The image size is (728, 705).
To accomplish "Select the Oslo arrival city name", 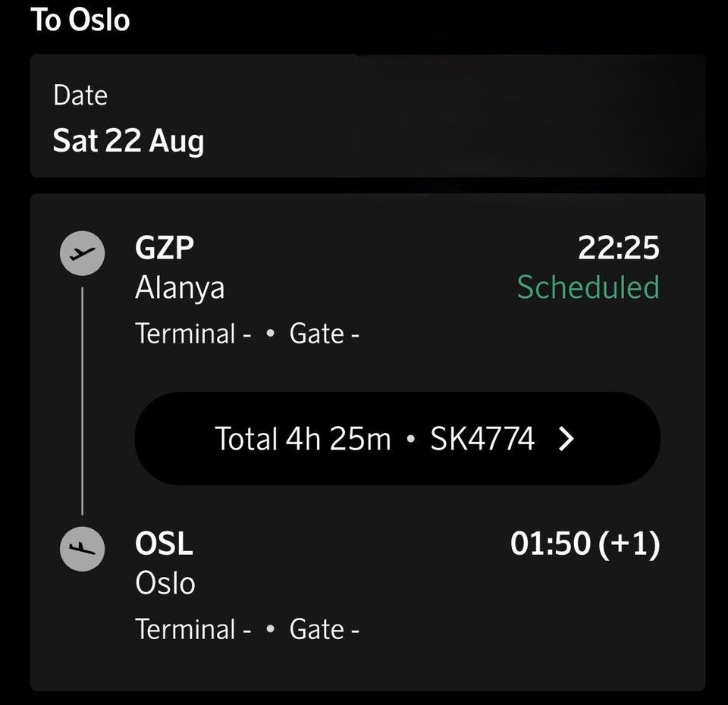I will pos(165,583).
